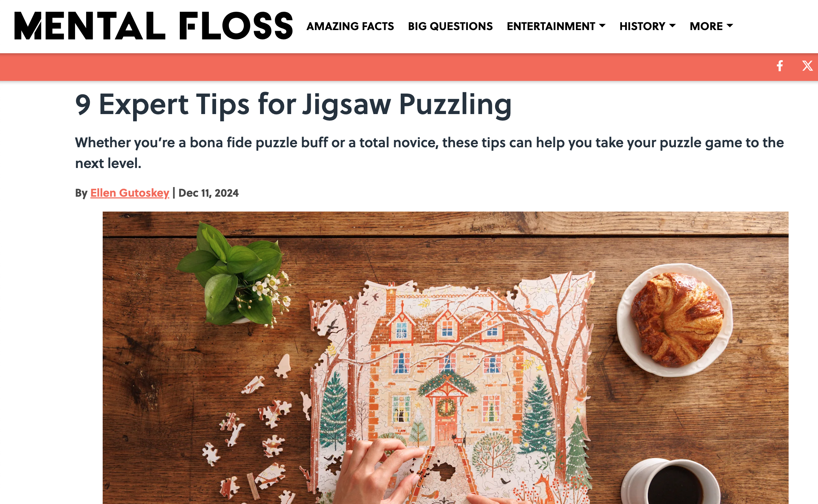Click the History menu label
The width and height of the screenshot is (818, 504).
point(642,26)
